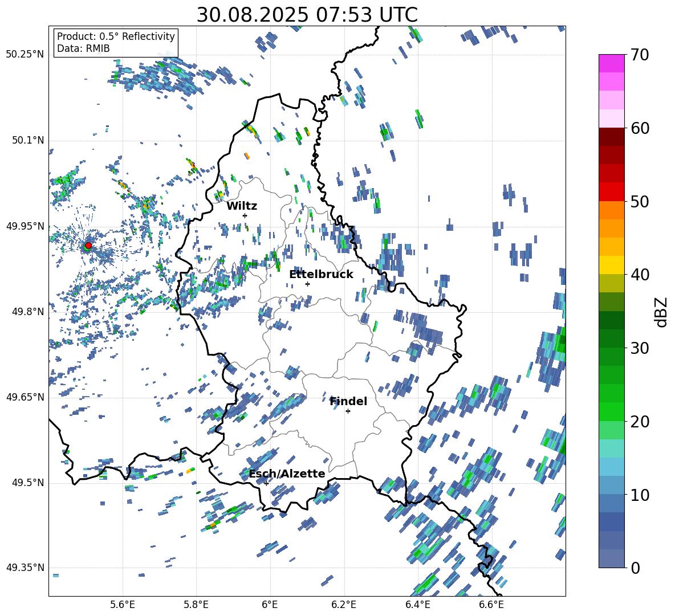Click the 6.2°E longitude label
This screenshot has height=616, width=675.
pyautogui.click(x=344, y=605)
